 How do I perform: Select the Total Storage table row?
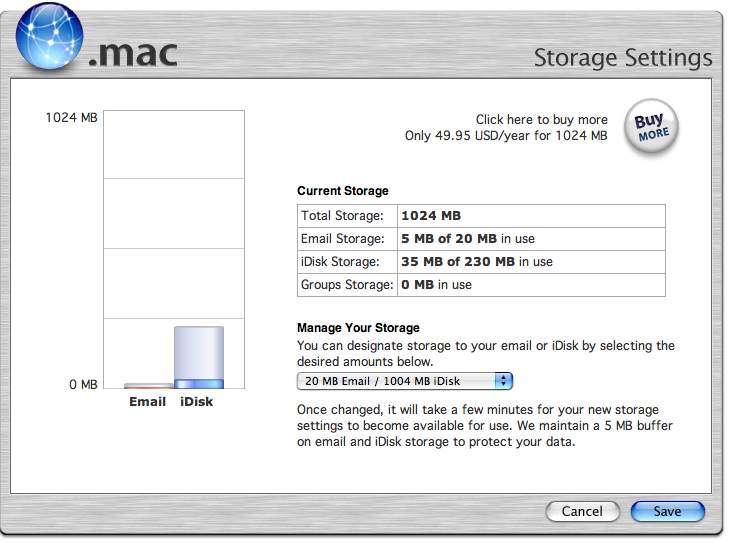[481, 215]
